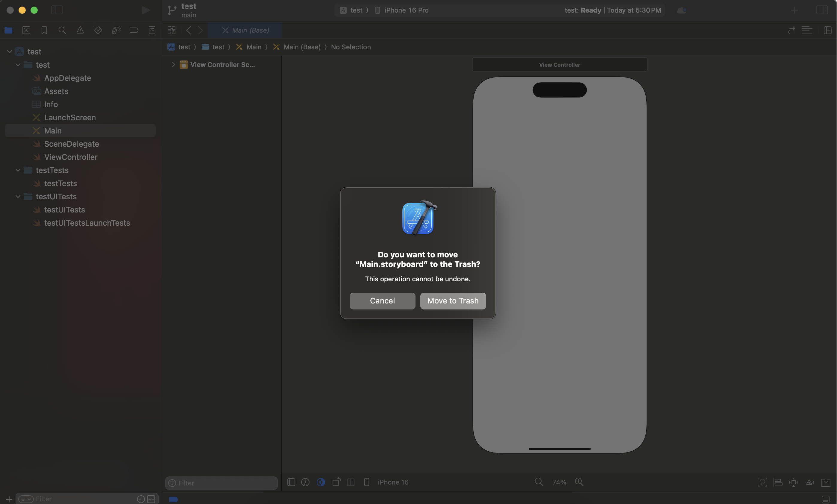The width and height of the screenshot is (837, 504).
Task: Click the canvas zoom out magnifier
Action: coord(539,482)
